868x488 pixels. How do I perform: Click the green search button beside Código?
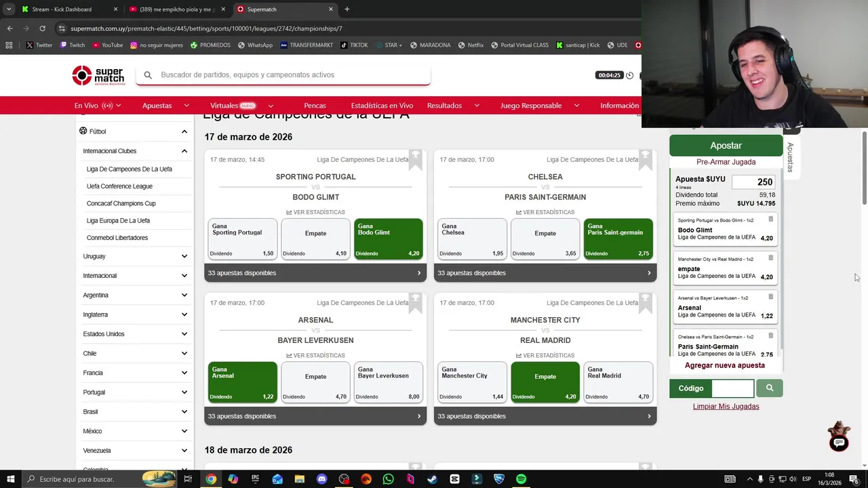click(769, 388)
